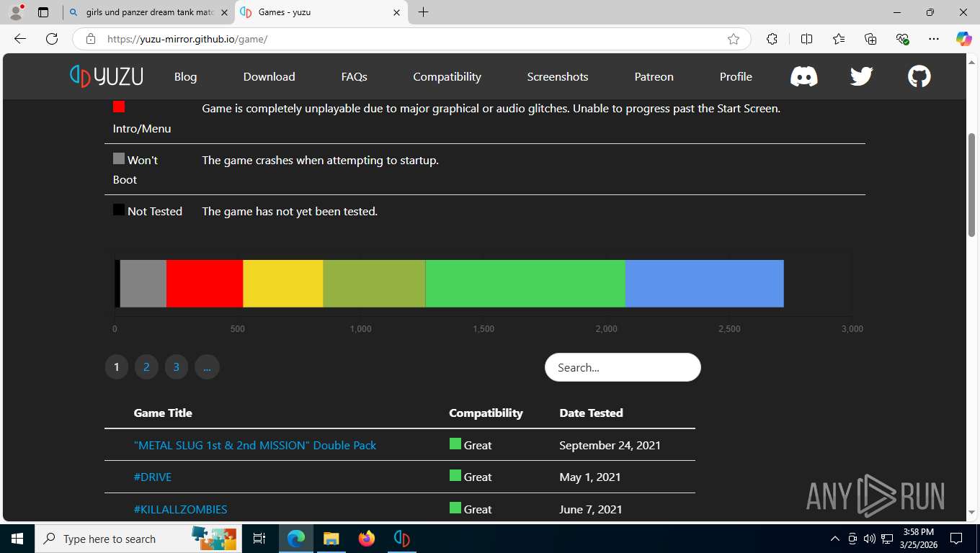Viewport: 980px width, 553px height.
Task: Open the Windows Start menu
Action: (x=17, y=539)
